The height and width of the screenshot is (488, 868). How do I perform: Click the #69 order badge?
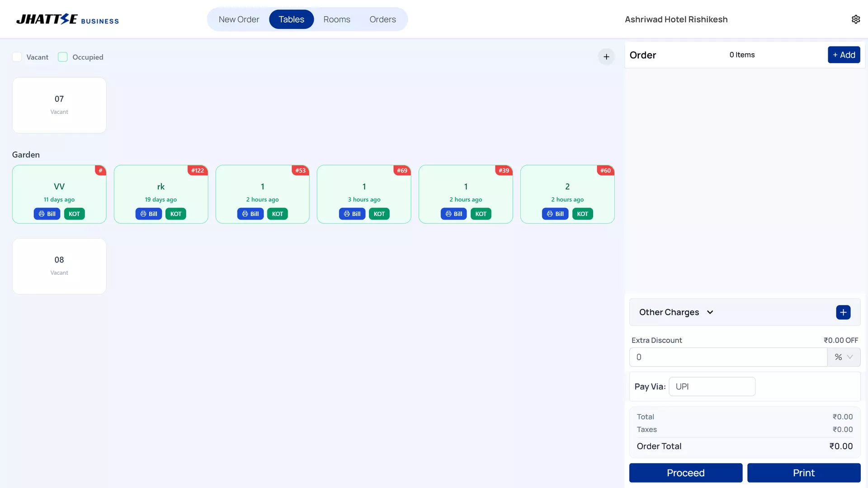[402, 170]
